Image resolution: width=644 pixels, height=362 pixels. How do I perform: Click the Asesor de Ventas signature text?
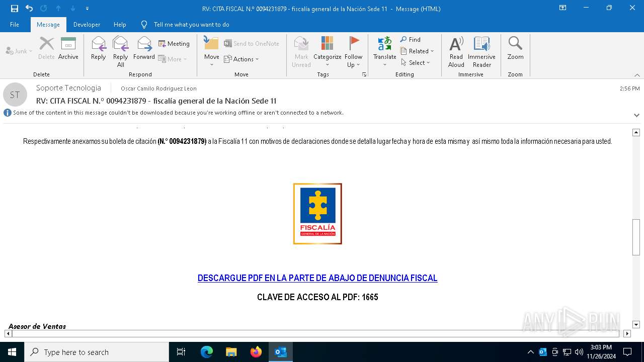(x=37, y=326)
